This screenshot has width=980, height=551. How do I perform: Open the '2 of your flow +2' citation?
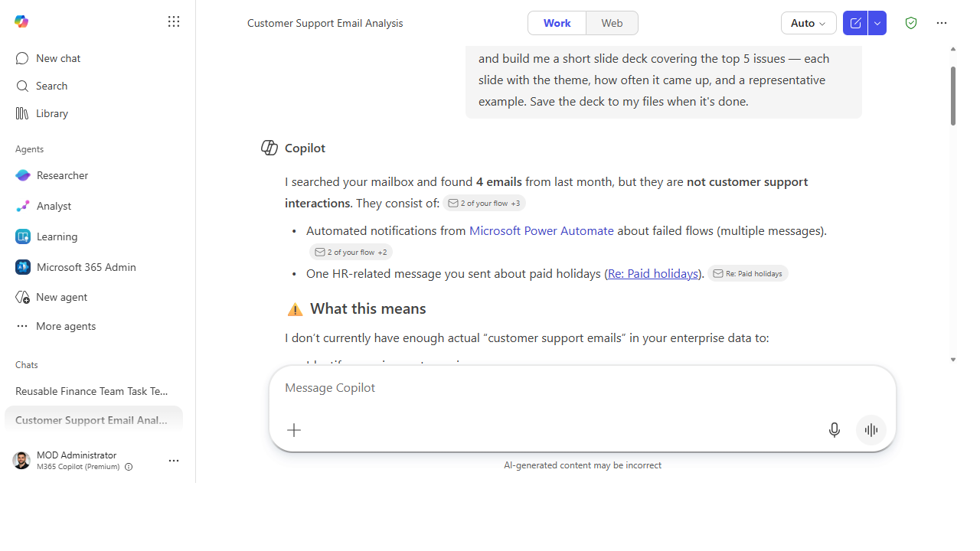[351, 252]
